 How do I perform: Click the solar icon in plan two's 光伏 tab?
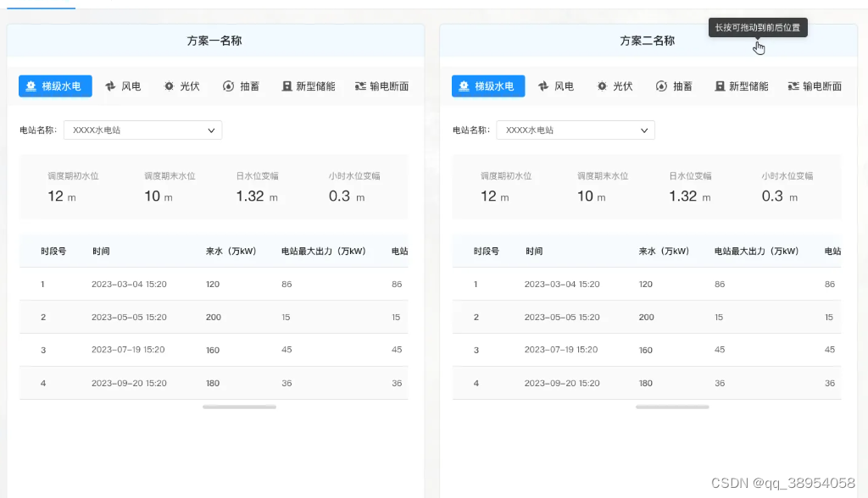pos(602,86)
